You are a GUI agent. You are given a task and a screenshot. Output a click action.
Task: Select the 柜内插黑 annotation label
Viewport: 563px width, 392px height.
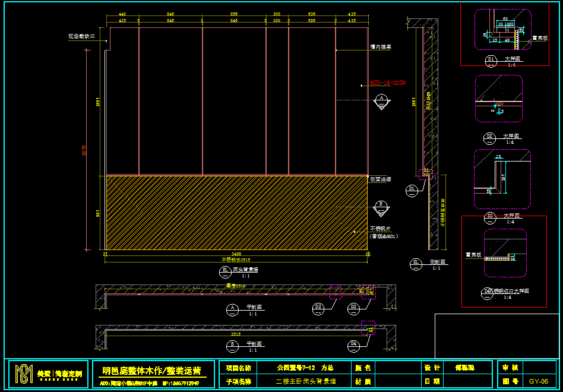click(x=380, y=46)
